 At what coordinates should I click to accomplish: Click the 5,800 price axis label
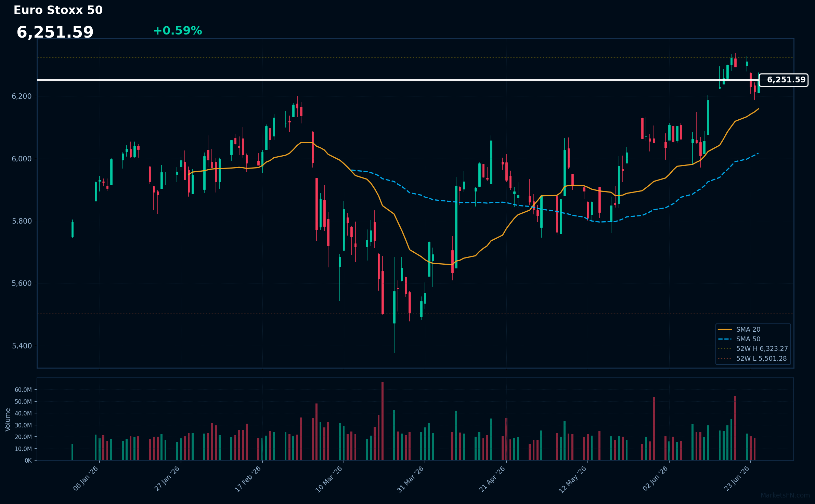22,221
